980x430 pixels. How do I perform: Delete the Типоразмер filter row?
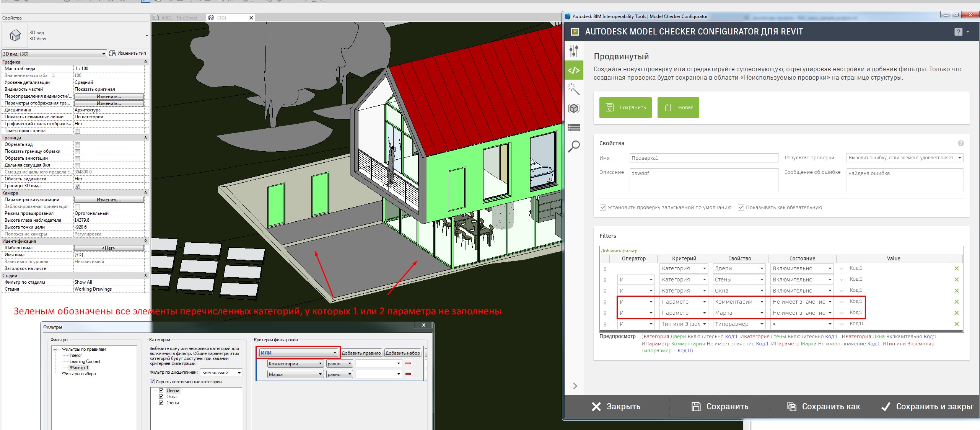click(x=956, y=324)
